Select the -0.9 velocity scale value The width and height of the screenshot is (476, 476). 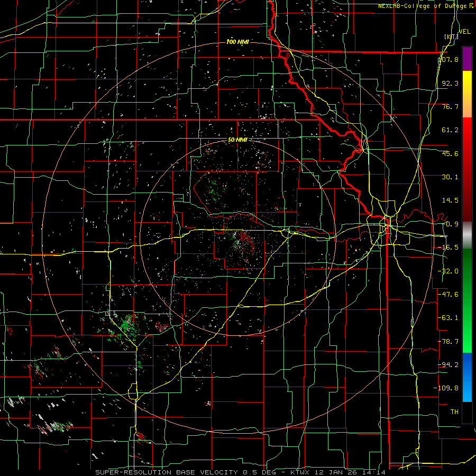[x=450, y=224]
